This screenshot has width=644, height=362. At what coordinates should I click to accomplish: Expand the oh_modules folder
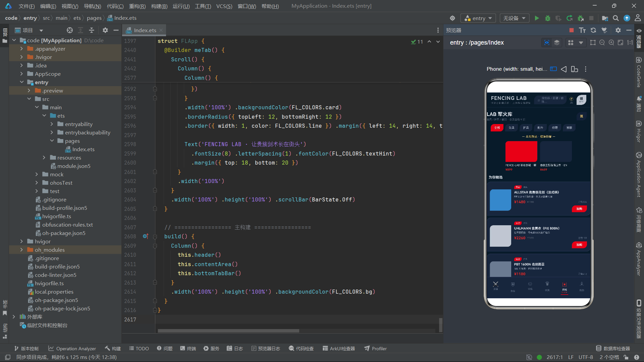point(22,250)
